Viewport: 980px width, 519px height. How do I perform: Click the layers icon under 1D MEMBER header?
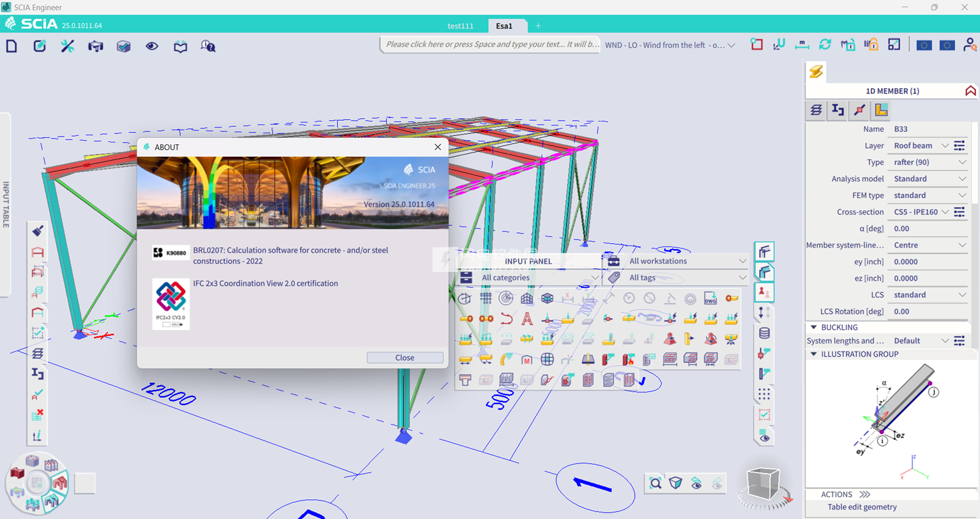(x=816, y=110)
